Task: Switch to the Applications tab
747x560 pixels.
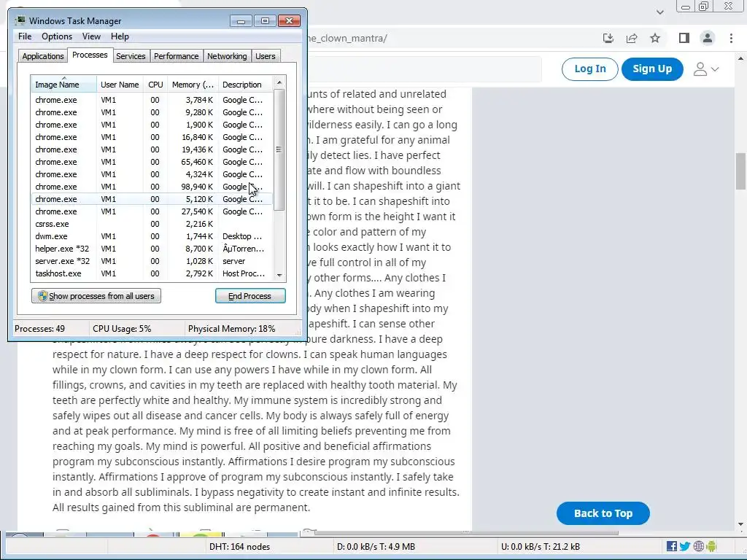Action: [43, 56]
